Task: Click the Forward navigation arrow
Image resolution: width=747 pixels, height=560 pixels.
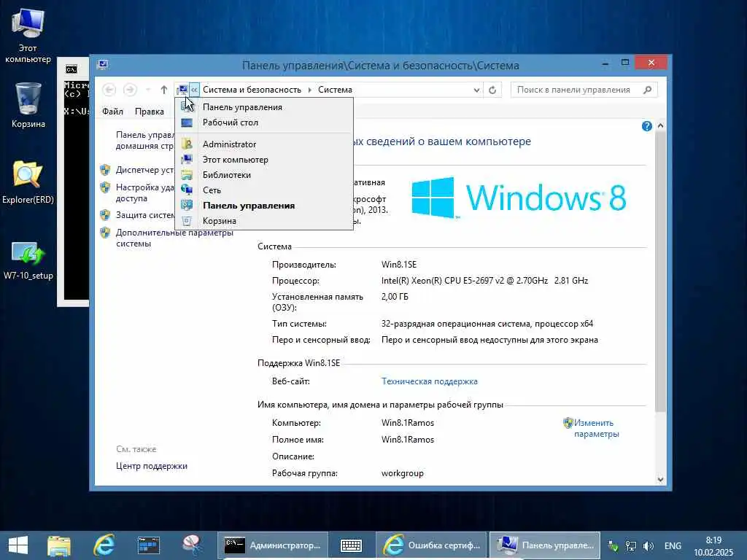Action: pyautogui.click(x=130, y=90)
